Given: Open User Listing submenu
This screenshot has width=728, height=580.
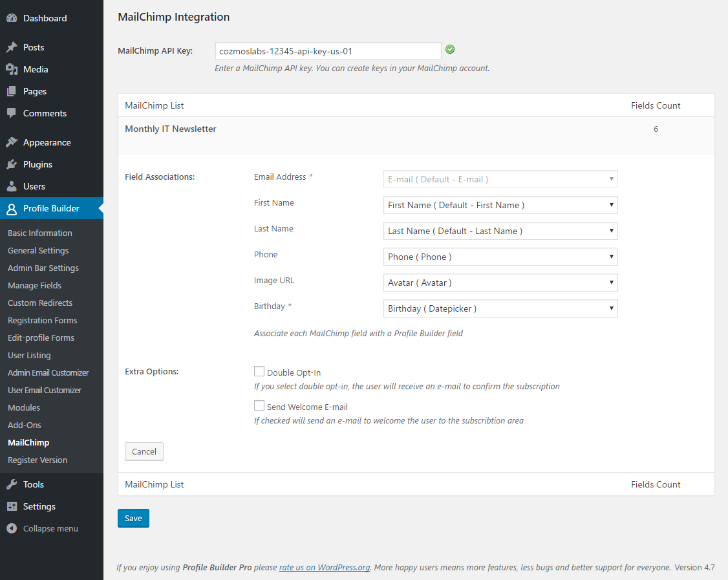Looking at the screenshot, I should click(x=29, y=355).
